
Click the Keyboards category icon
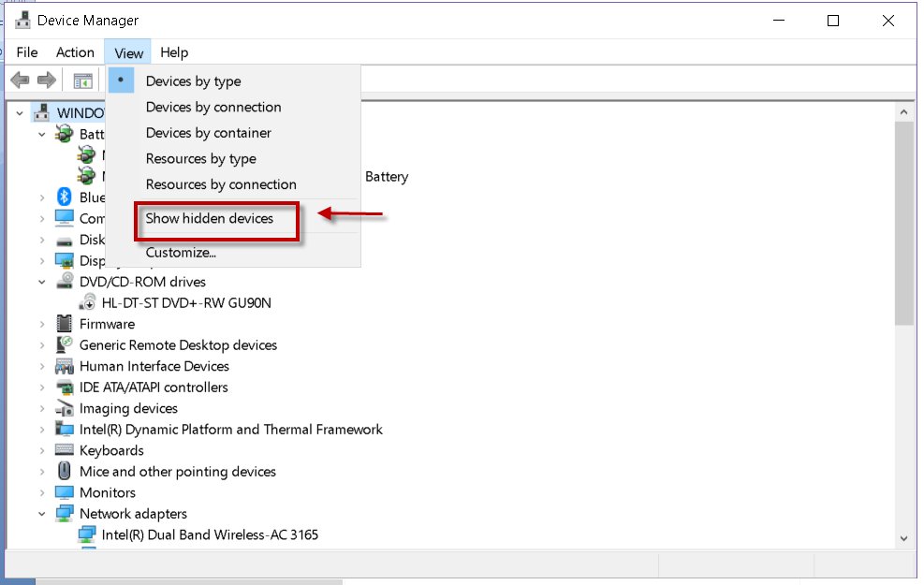(65, 450)
